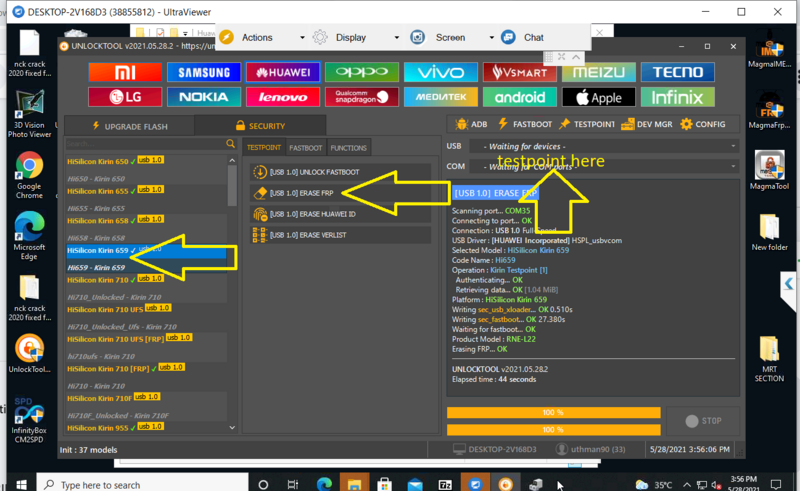The height and width of the screenshot is (491, 800).
Task: Select the OPPO brand tile
Action: coord(362,72)
